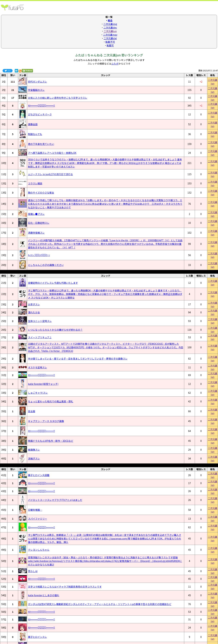This screenshot has height=644, width=218.
Task: Click thumbnail of rank 11 ムジーナスレ
Action: pos(22,173)
